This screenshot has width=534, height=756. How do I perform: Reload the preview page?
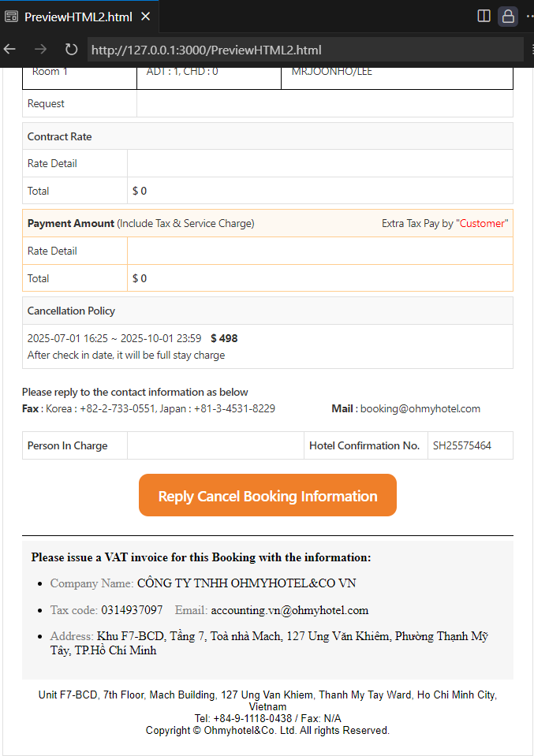pyautogui.click(x=71, y=49)
